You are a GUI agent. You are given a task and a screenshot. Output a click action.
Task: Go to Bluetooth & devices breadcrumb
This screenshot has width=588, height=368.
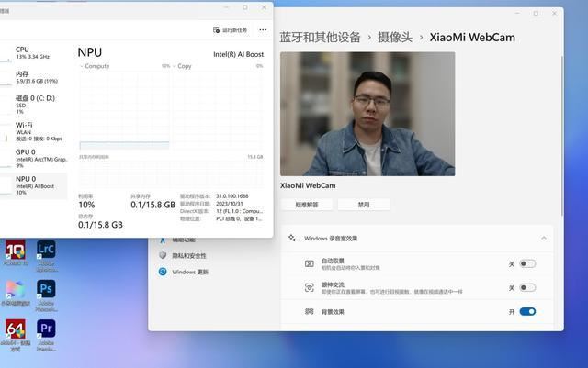click(x=319, y=38)
